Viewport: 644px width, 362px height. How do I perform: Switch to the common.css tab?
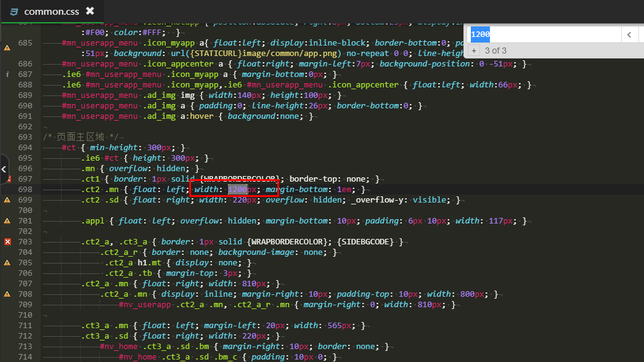click(x=51, y=12)
